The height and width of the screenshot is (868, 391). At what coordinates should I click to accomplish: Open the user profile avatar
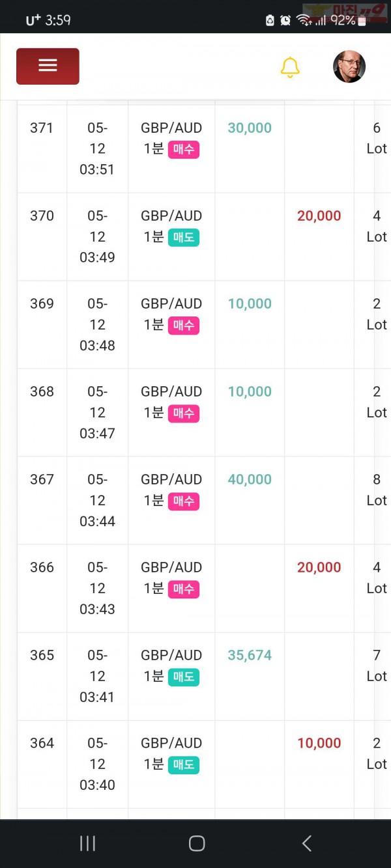pyautogui.click(x=349, y=66)
